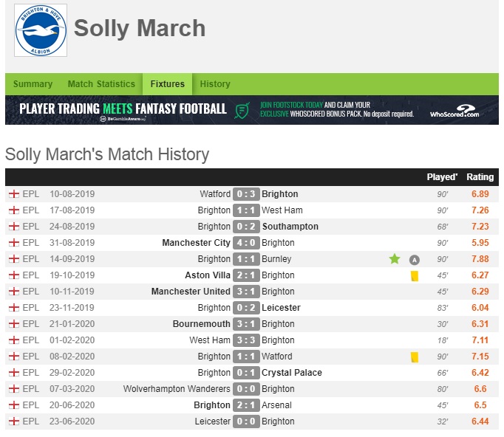This screenshot has height=437, width=504.
Task: Open the Summary tab
Action: click(x=33, y=84)
